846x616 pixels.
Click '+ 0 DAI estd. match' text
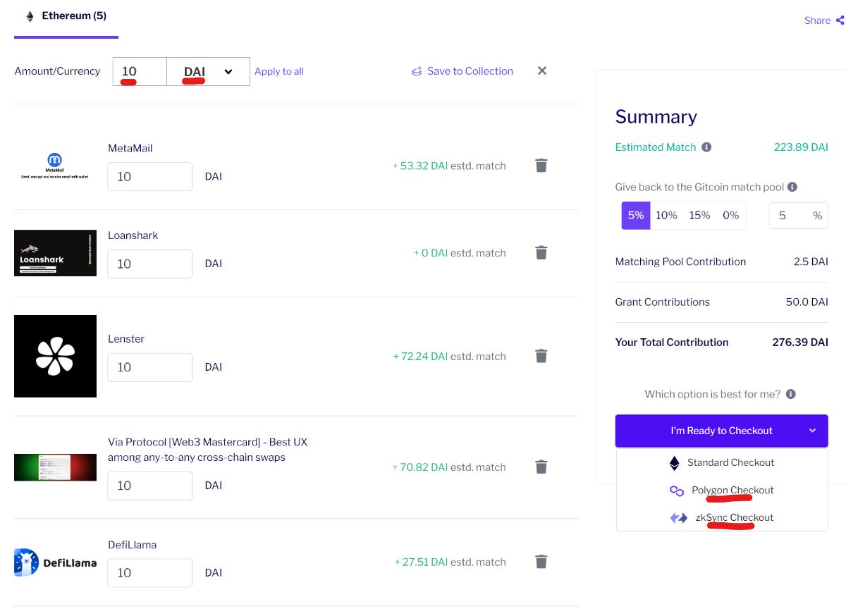coord(460,253)
